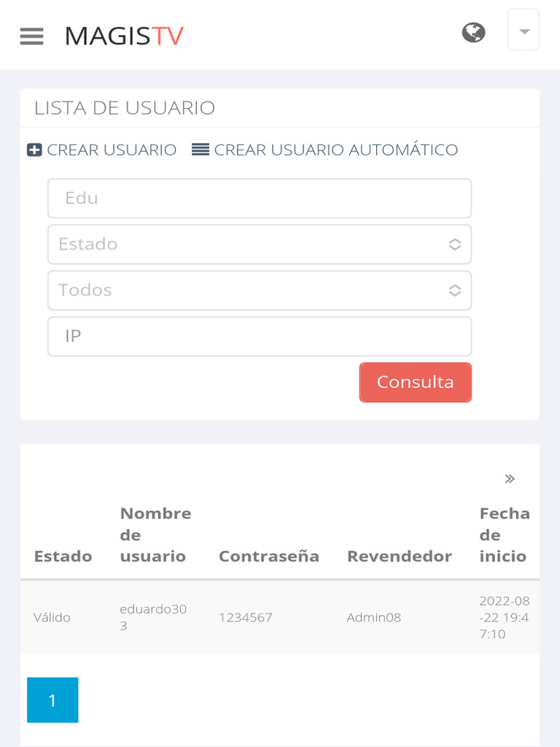Open the Estado dropdown
560x747 pixels.
[260, 244]
